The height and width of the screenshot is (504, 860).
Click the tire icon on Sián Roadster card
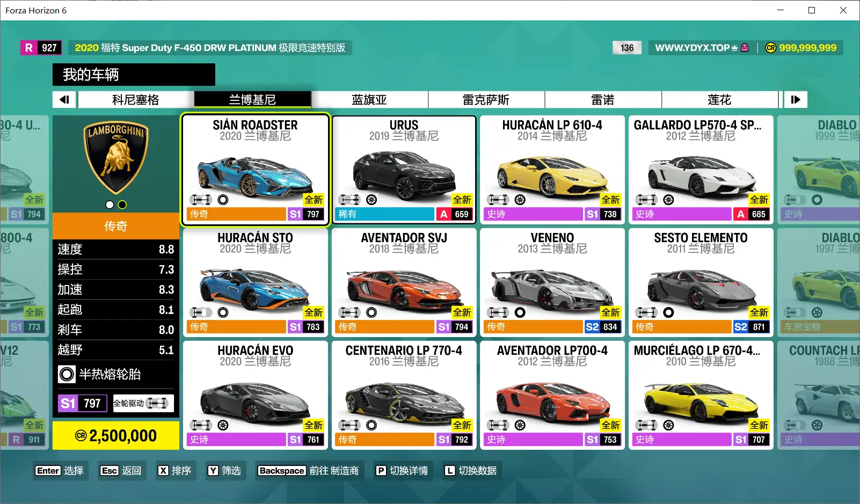pyautogui.click(x=223, y=200)
